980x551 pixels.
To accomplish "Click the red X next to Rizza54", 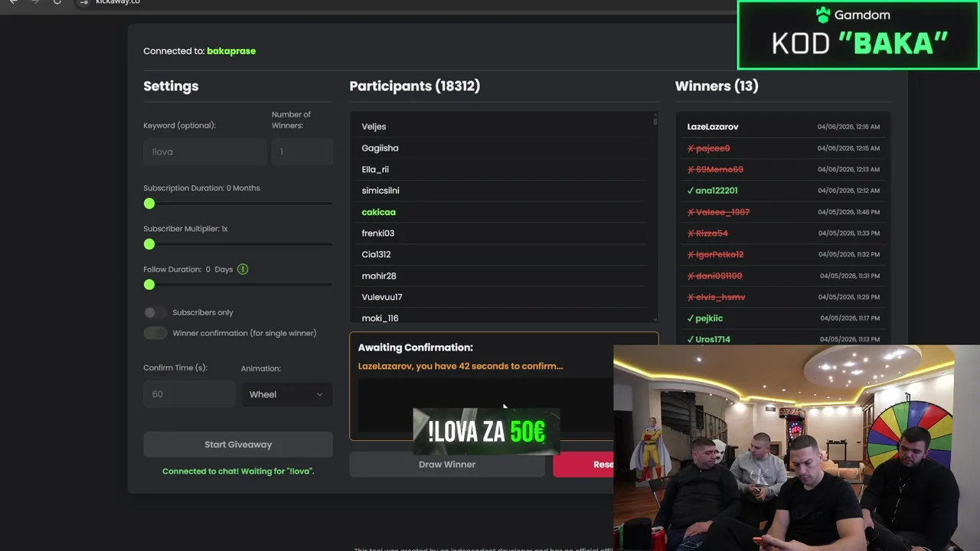I will click(691, 233).
